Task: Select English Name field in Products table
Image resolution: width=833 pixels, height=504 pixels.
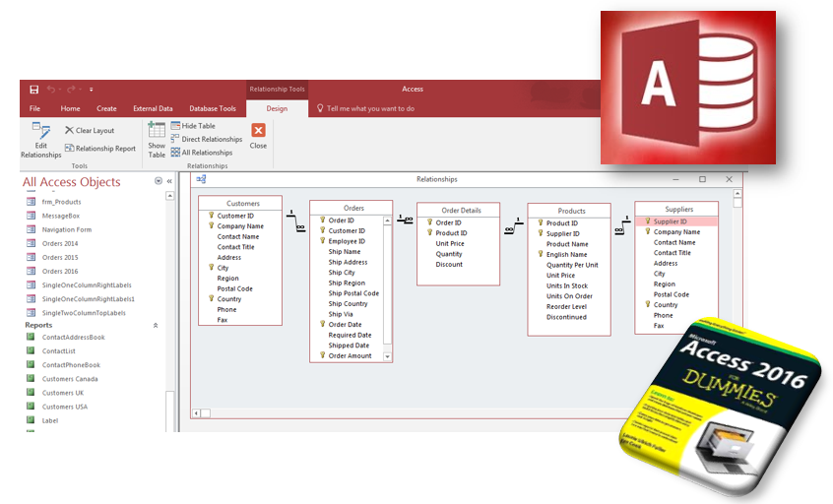Action: point(566,254)
